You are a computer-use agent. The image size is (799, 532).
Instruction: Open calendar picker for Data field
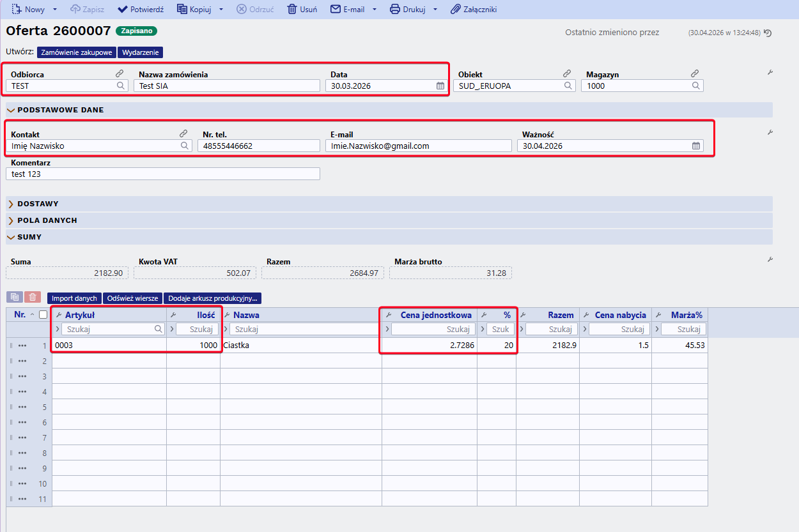440,86
